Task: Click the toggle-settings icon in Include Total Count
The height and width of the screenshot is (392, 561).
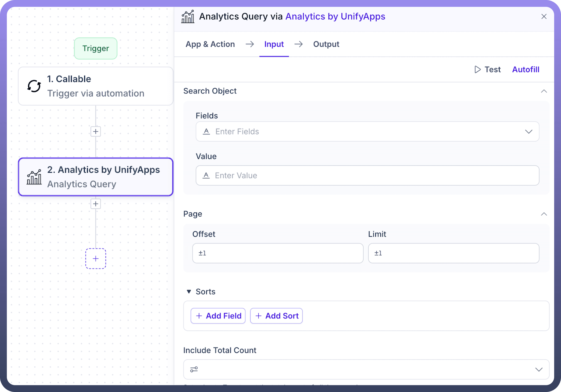Action: 194,369
